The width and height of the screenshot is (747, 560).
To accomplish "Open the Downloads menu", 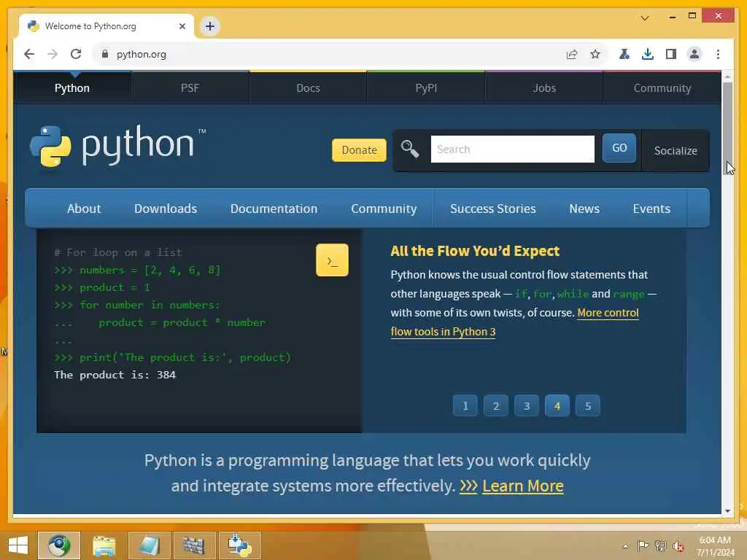I will [x=166, y=209].
